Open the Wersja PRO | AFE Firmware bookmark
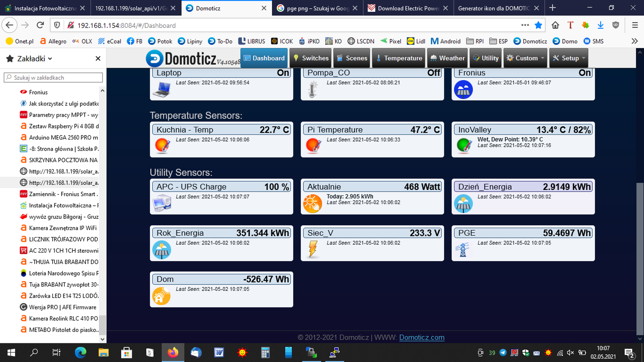This screenshot has height=362, width=644. (x=59, y=307)
